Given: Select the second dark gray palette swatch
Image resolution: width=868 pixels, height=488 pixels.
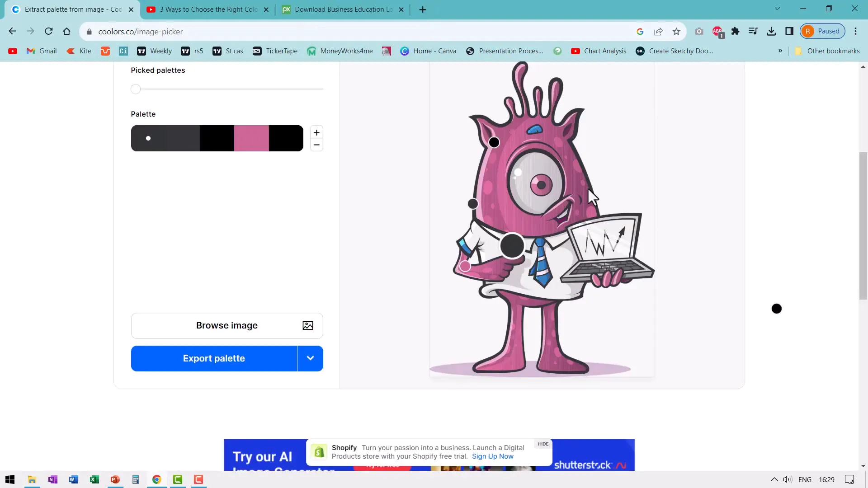Looking at the screenshot, I should click(183, 138).
